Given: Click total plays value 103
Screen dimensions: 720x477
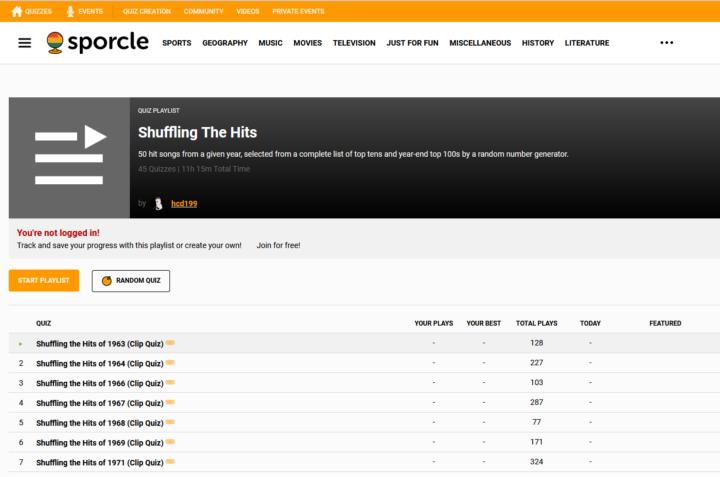Looking at the screenshot, I should (536, 382).
